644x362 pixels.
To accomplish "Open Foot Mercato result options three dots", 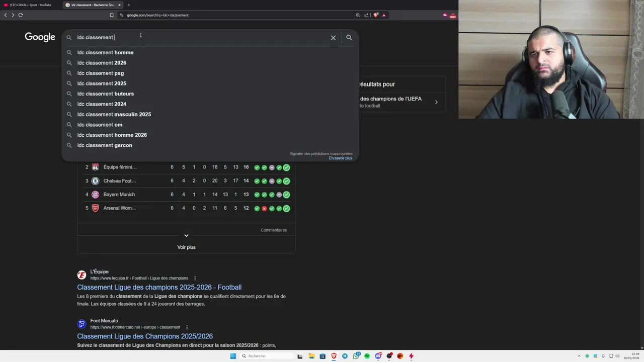I will [x=187, y=327].
